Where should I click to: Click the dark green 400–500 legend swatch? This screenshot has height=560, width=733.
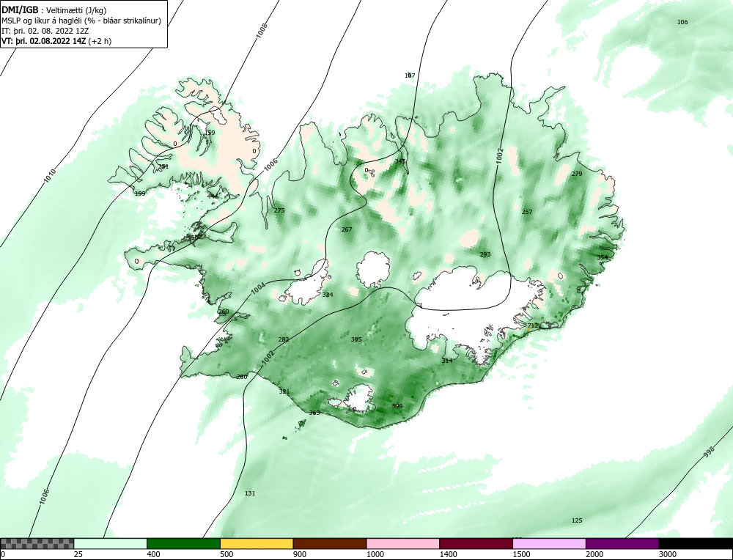point(183,544)
